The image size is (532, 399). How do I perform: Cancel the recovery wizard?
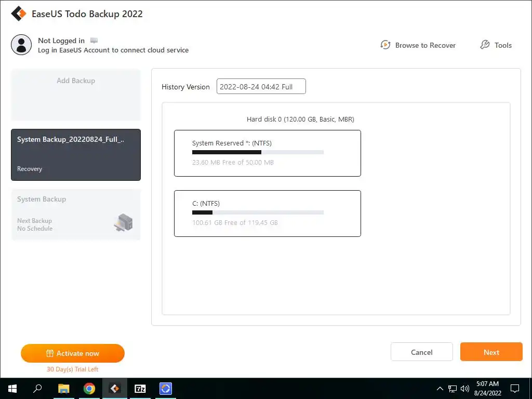pyautogui.click(x=422, y=352)
